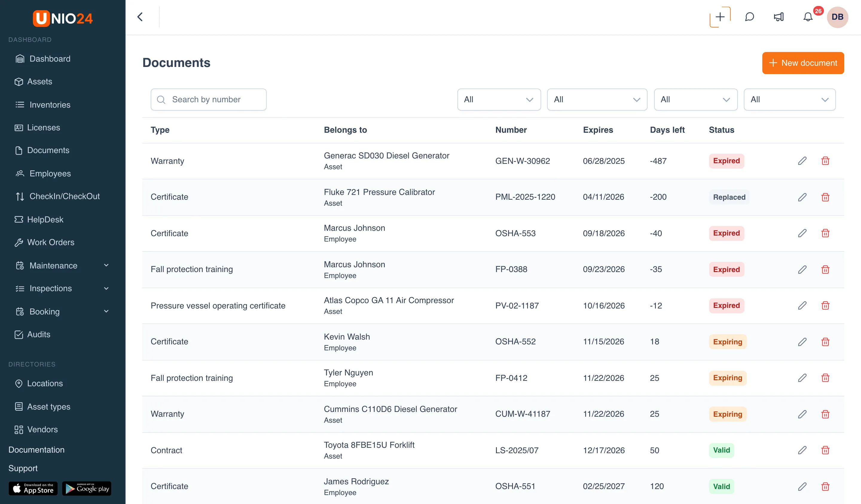The height and width of the screenshot is (504, 861).
Task: Open the Support link
Action: (23, 468)
